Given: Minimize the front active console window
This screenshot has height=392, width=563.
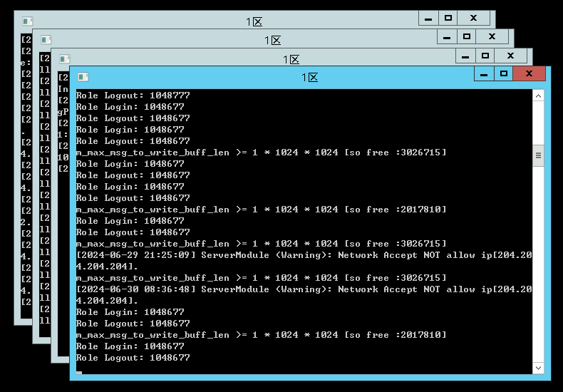Looking at the screenshot, I should coord(484,74).
